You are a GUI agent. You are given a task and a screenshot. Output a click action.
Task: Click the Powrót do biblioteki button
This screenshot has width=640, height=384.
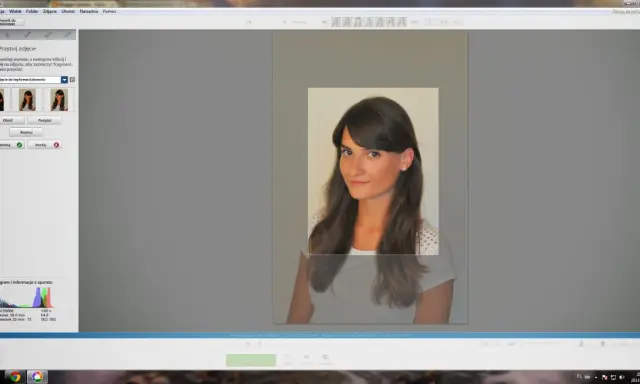pos(11,22)
